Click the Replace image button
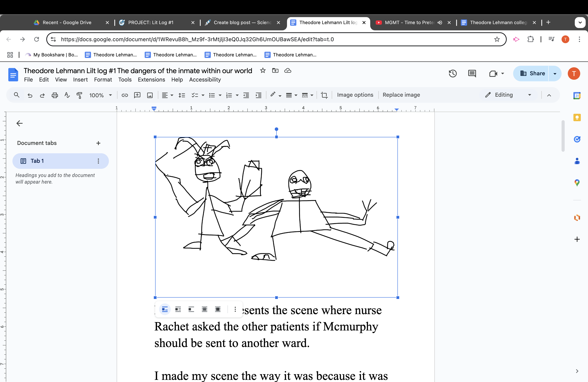 point(401,95)
